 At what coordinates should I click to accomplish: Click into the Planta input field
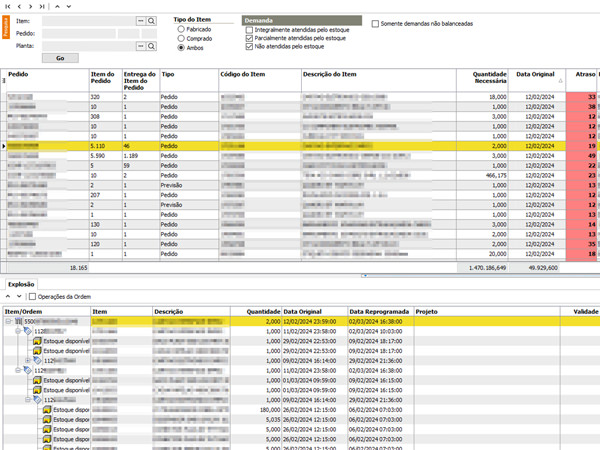[88, 46]
